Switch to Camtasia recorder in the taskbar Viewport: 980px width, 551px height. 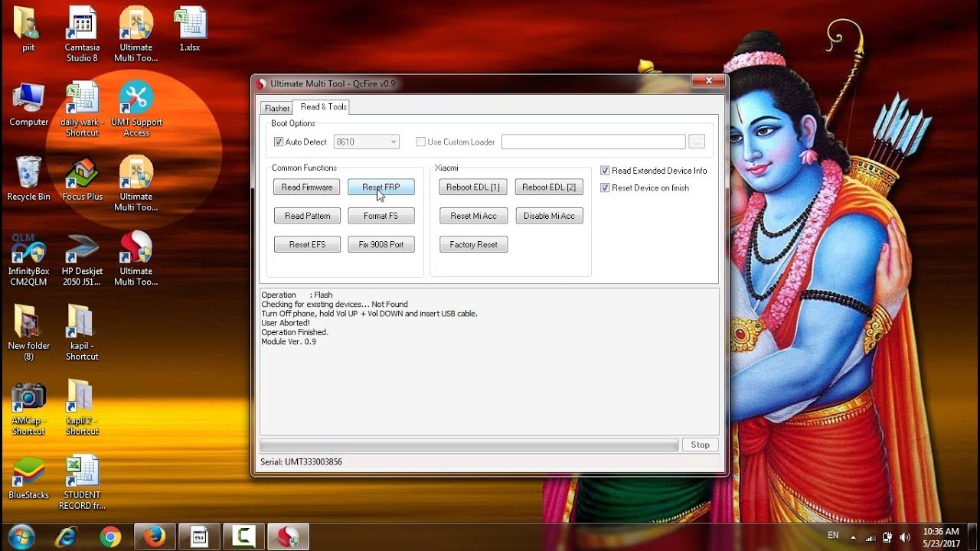click(x=243, y=536)
